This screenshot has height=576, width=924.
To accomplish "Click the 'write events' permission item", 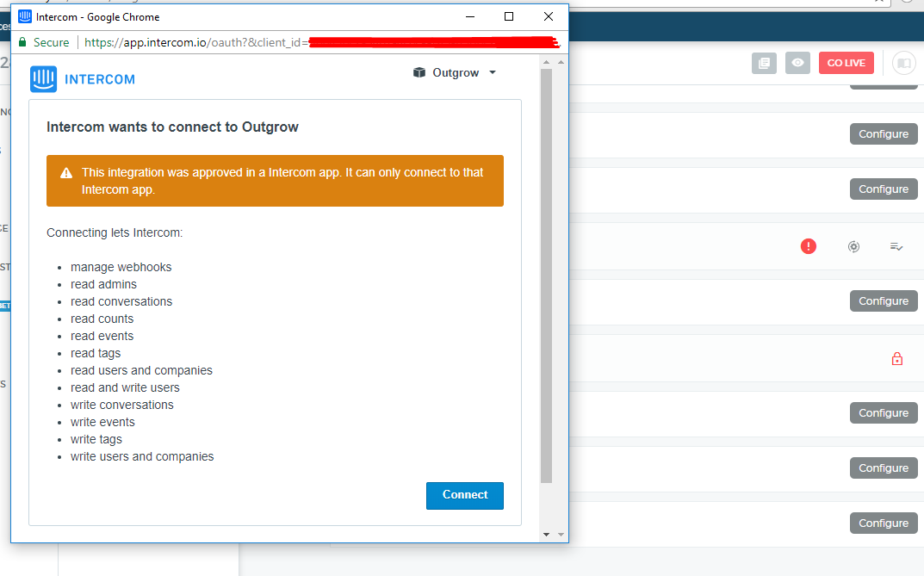I will pos(102,422).
